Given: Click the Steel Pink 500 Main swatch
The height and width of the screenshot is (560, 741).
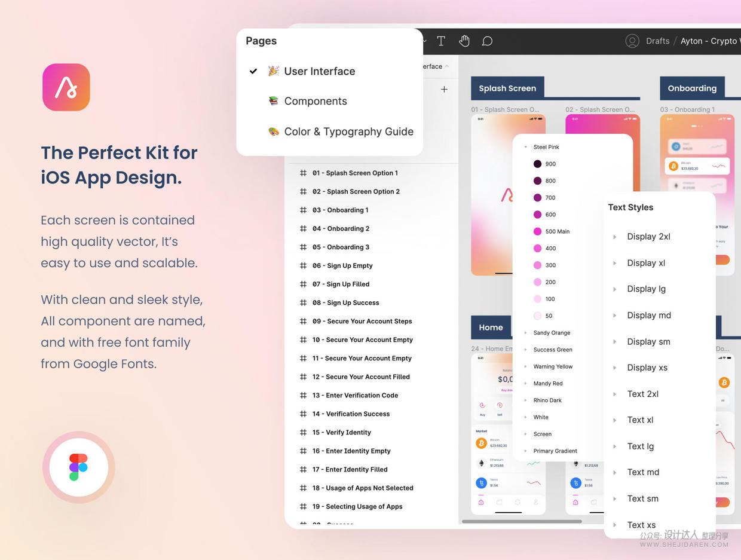Looking at the screenshot, I should pos(537,231).
